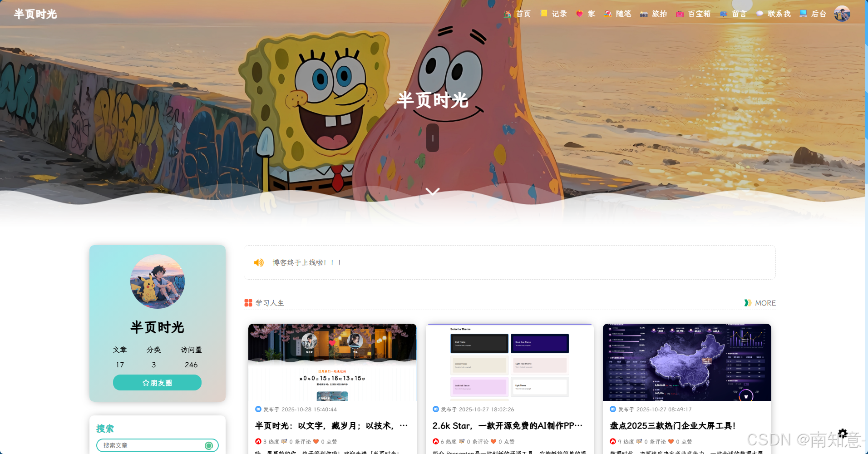Viewport: 868px width, 454px height.
Task: Open the 留言 navigation item
Action: coord(733,14)
